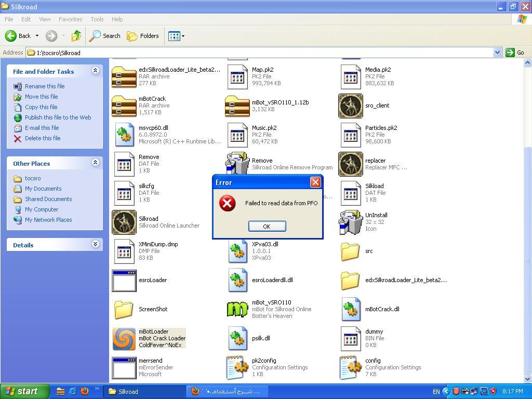Select the msvcp60.dll file icon
Screen dimensions: 532x399
click(x=124, y=135)
